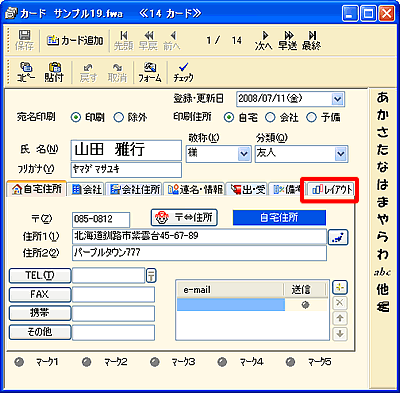Click the Save (保存) toolbar icon
This screenshot has width=400, height=393.
pyautogui.click(x=24, y=40)
